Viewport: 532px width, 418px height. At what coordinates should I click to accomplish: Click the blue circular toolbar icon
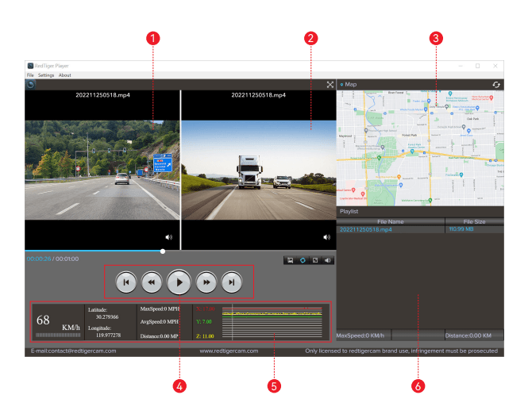(x=303, y=260)
